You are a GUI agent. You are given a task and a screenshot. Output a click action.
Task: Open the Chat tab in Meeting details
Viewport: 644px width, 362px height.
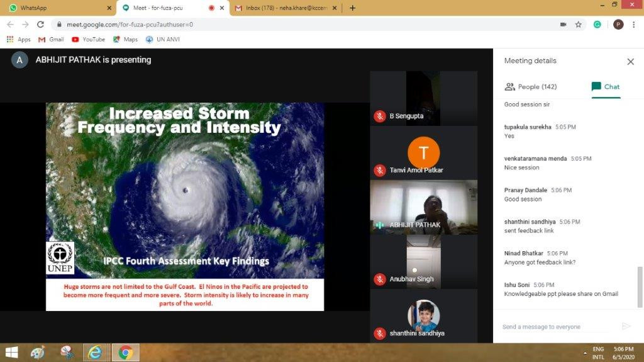[x=606, y=87]
